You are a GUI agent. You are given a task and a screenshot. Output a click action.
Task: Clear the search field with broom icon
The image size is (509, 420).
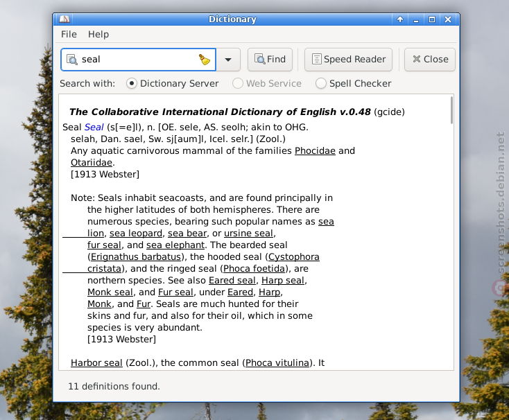[204, 60]
